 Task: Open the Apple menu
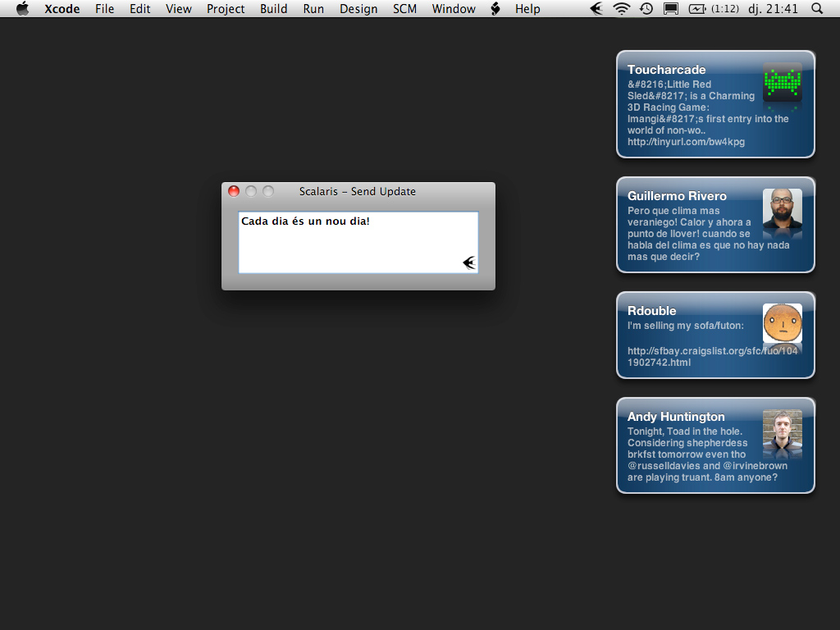click(22, 8)
